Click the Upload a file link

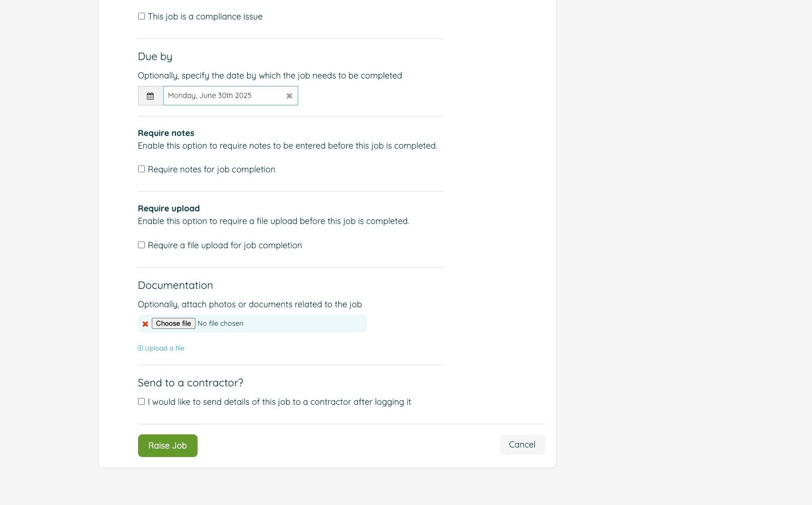point(164,348)
